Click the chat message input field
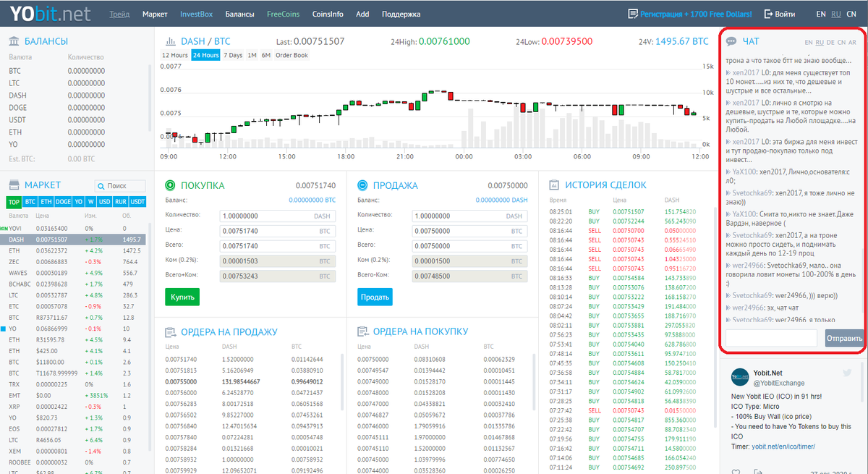Viewport: 868px width, 474px height. click(x=771, y=338)
